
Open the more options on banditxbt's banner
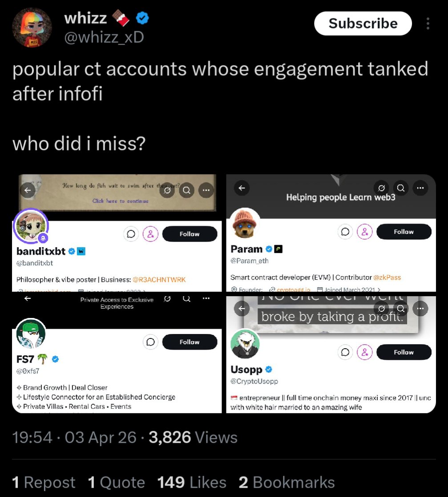coord(206,191)
